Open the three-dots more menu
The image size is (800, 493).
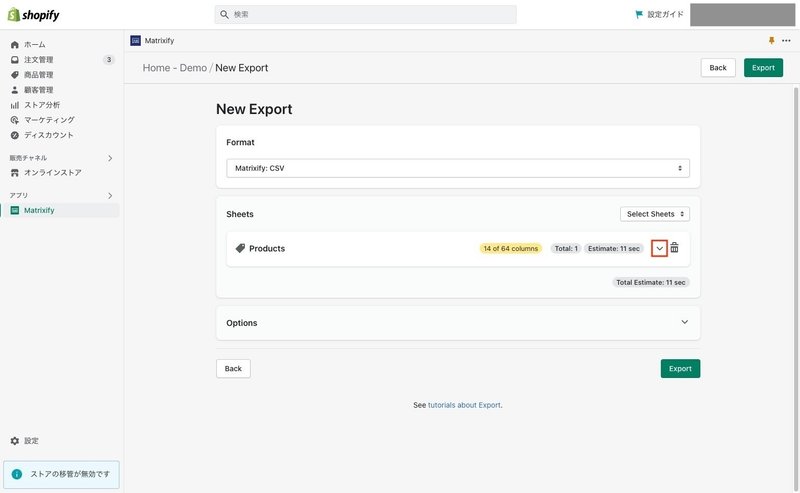[x=786, y=40]
